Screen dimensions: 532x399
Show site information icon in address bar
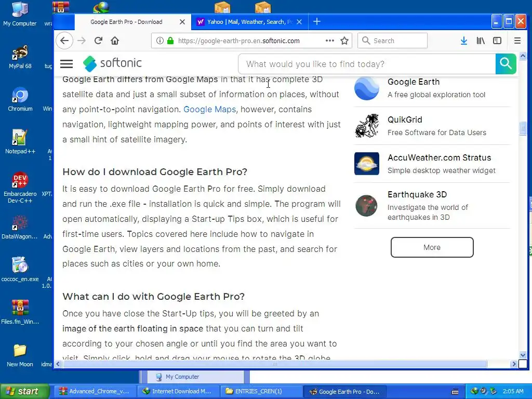point(160,41)
